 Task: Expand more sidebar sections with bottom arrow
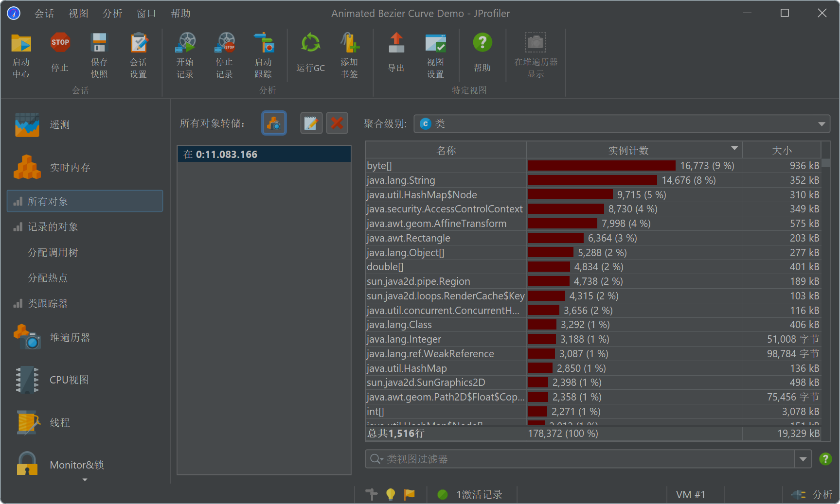tap(85, 480)
